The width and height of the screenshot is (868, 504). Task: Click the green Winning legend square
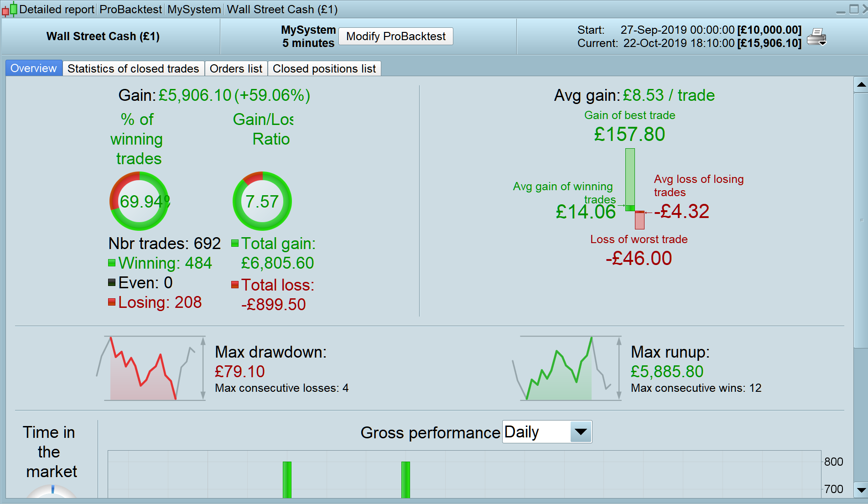click(x=112, y=263)
